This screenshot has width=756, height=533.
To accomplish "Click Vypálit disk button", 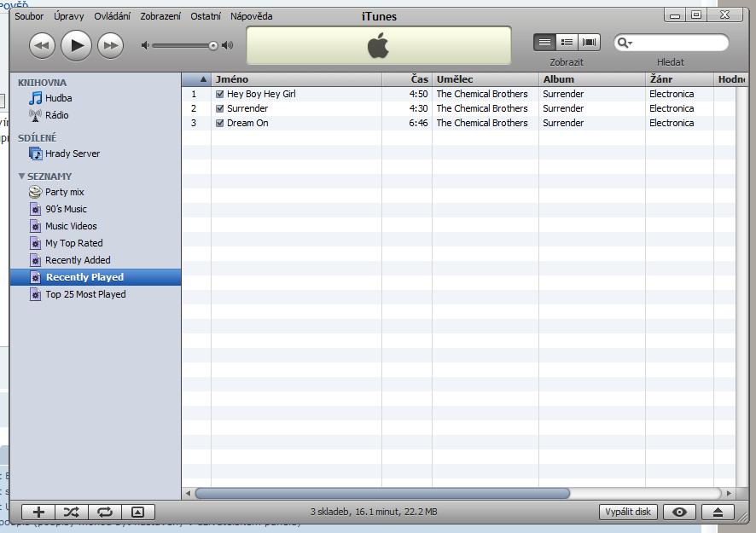I will pos(628,512).
